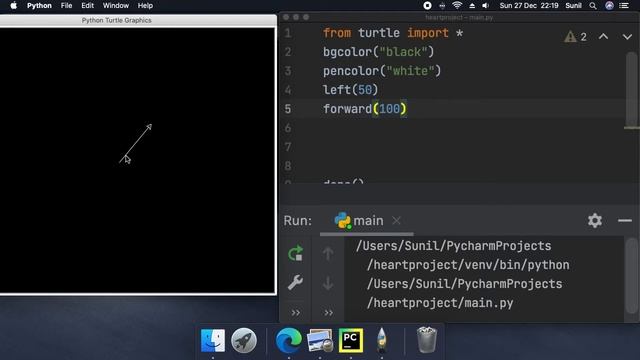
Task: Click line number 8 in gutter
Action: click(x=288, y=166)
